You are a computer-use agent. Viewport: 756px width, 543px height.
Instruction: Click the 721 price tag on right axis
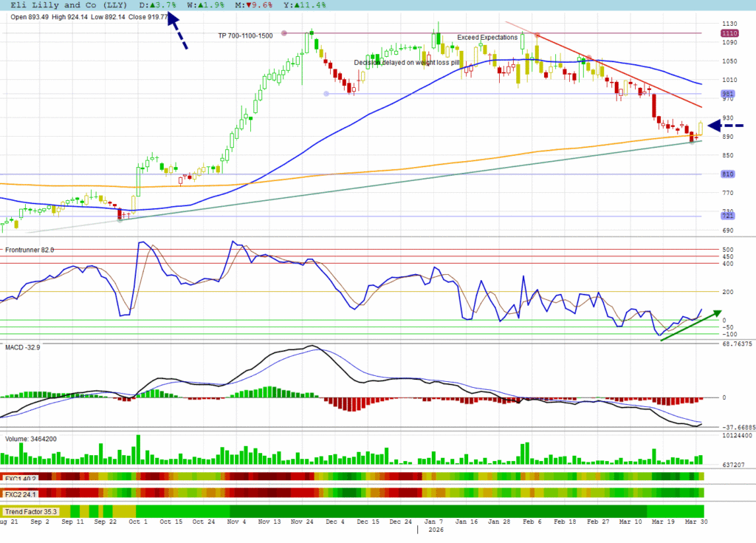click(729, 216)
